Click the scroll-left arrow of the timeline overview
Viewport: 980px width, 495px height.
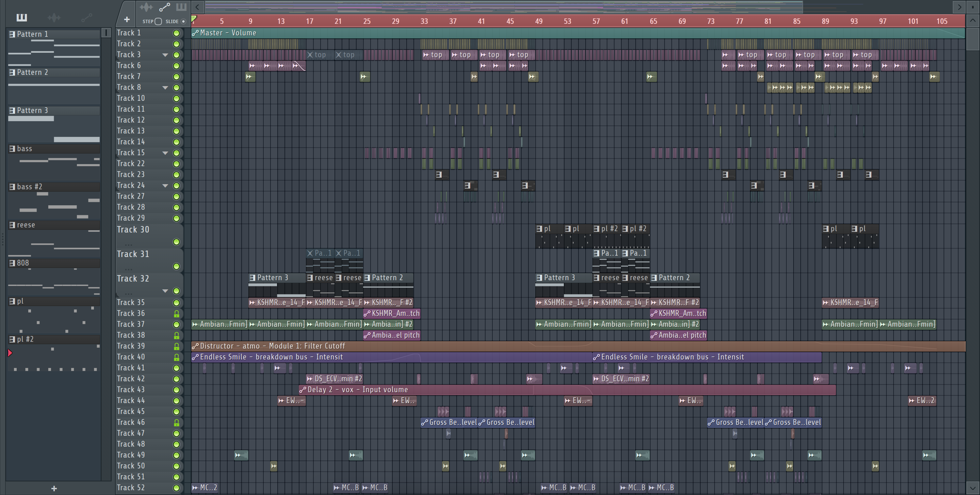coord(197,7)
